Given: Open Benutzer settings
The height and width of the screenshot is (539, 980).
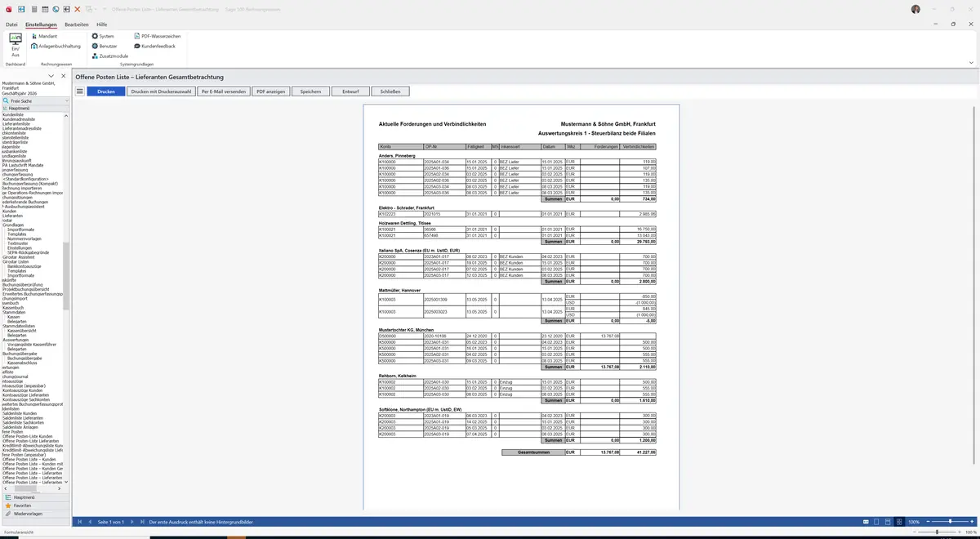Looking at the screenshot, I should point(105,46).
